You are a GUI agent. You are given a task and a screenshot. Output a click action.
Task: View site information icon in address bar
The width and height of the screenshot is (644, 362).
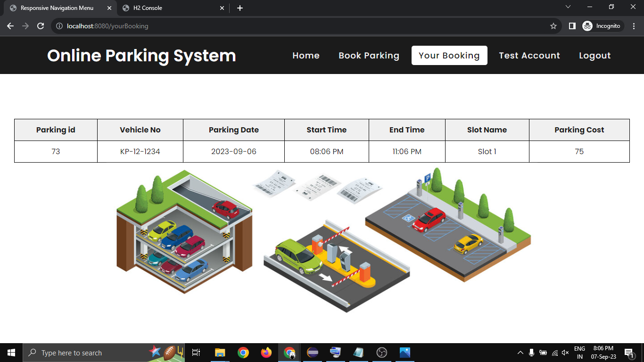pyautogui.click(x=59, y=26)
